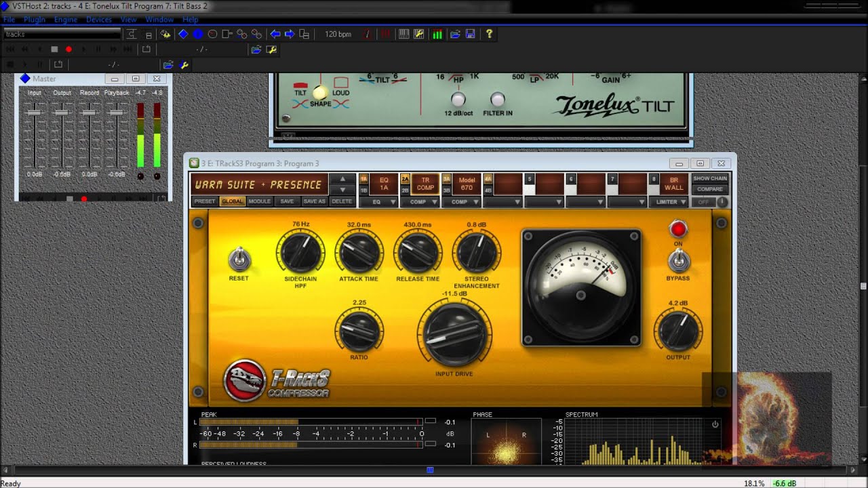Open the Devices menu
This screenshot has width=868, height=488.
click(x=99, y=20)
